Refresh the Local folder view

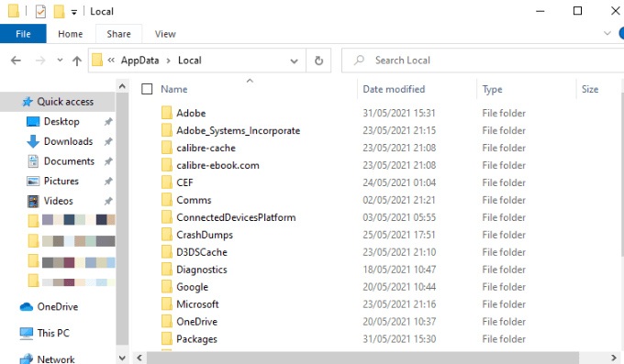[x=318, y=61]
